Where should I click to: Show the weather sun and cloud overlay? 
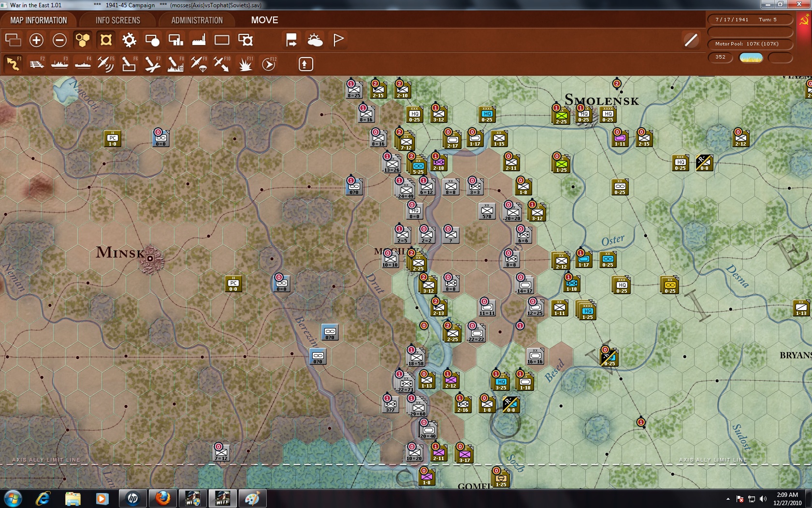tap(315, 40)
